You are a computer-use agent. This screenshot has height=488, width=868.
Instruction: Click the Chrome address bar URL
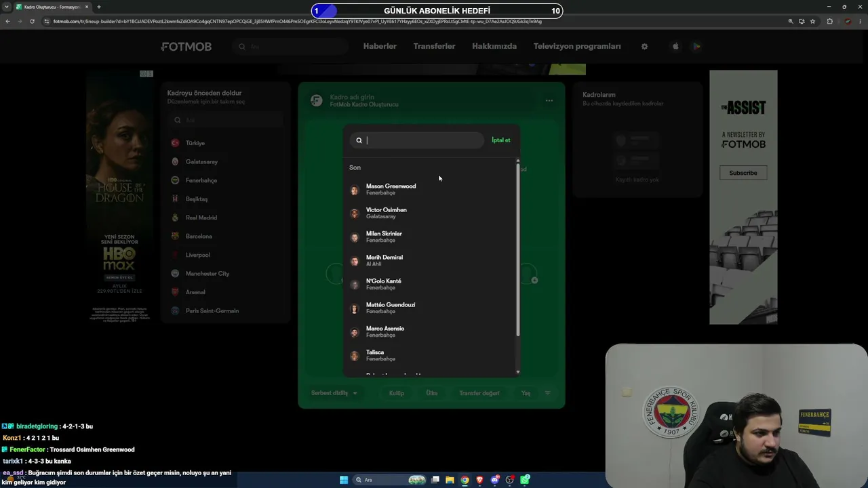click(298, 21)
